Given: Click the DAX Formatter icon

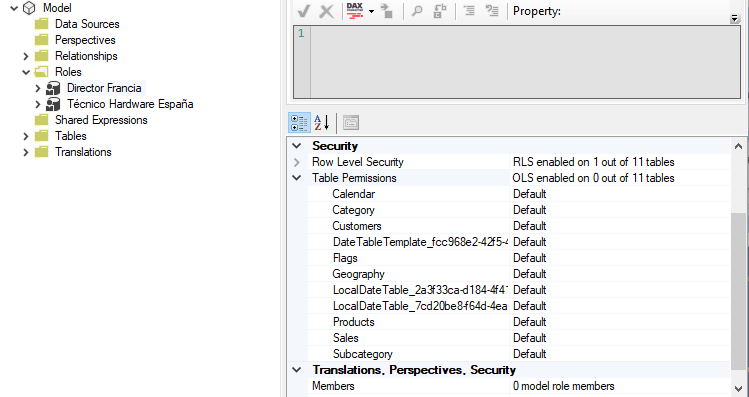Looking at the screenshot, I should [x=355, y=11].
